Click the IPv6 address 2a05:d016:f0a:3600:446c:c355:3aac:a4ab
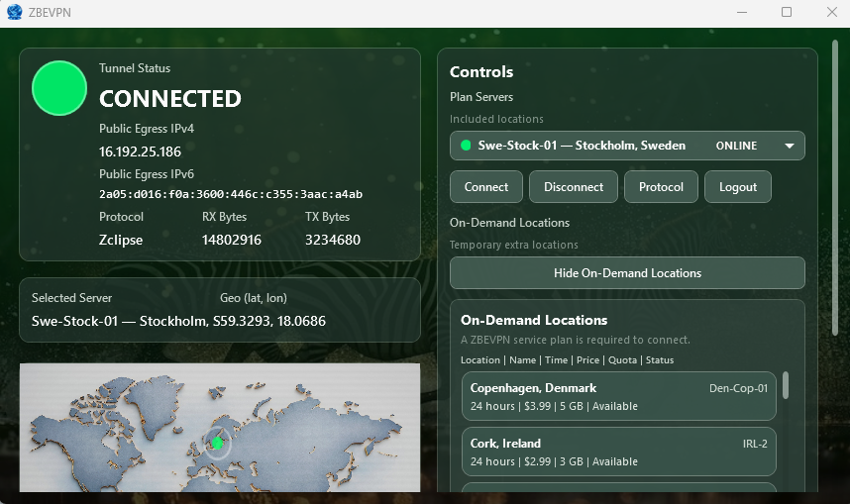The width and height of the screenshot is (850, 504). pyautogui.click(x=231, y=194)
